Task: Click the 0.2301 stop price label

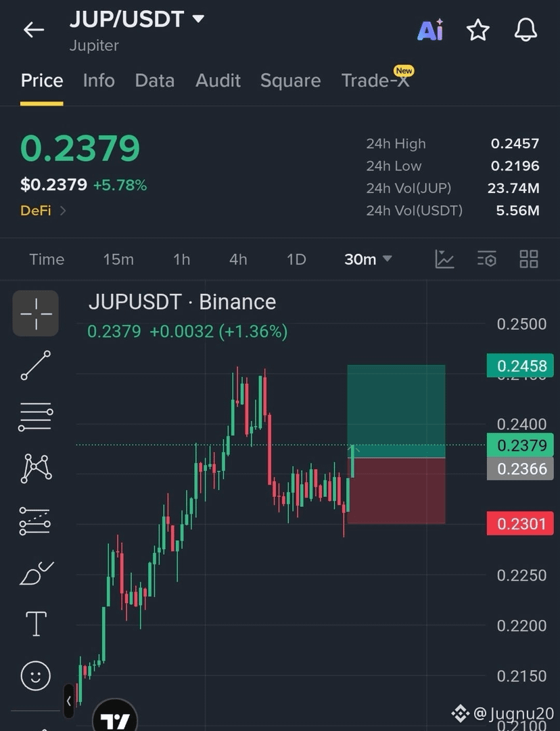Action: (x=520, y=523)
